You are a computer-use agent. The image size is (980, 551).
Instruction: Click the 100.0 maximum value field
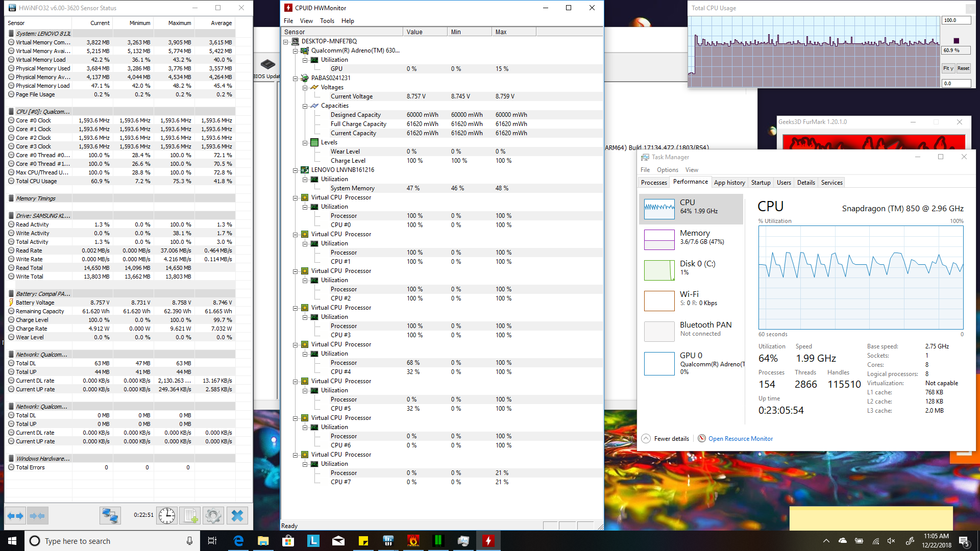pyautogui.click(x=955, y=20)
